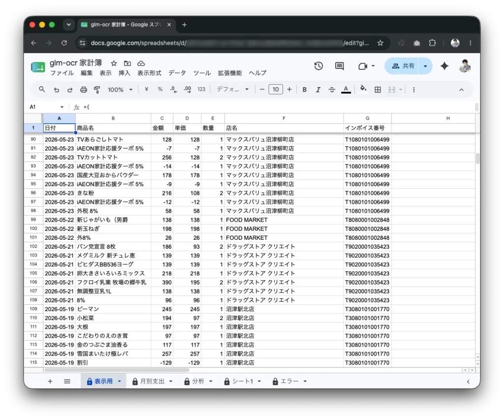Edit the font size field showing 10
Screen dimensions: 504x420
pyautogui.click(x=276, y=90)
